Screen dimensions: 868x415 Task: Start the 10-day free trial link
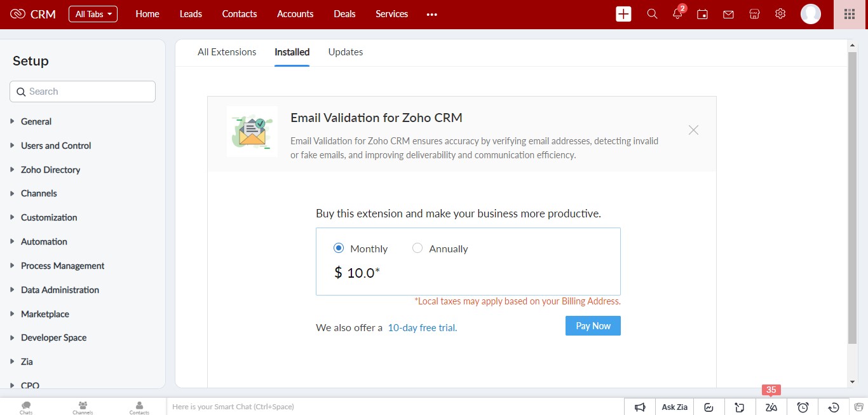click(x=423, y=328)
